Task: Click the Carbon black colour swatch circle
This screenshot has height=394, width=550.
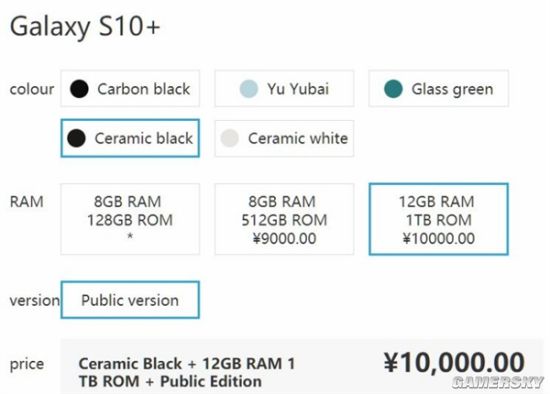Action: pyautogui.click(x=79, y=89)
